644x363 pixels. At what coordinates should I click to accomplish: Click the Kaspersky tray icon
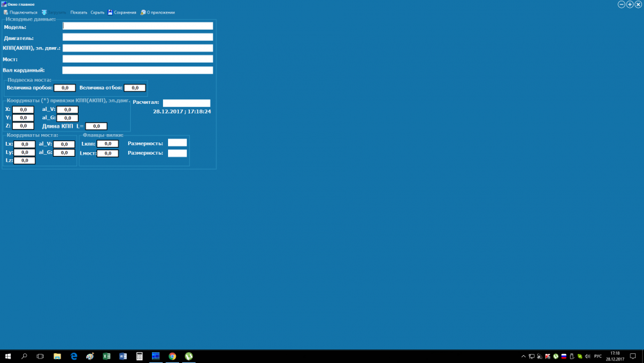click(x=547, y=357)
